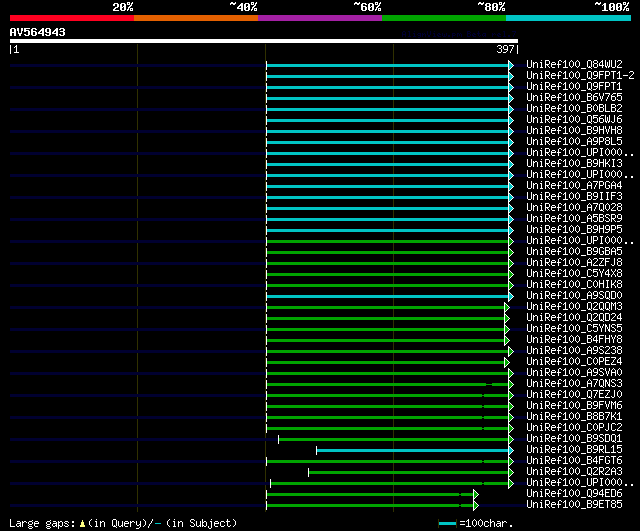The image size is (640, 531).
Task: Click the arrowhead ending the UniRef100_C0PEZ4 bar
Action: tap(507, 362)
